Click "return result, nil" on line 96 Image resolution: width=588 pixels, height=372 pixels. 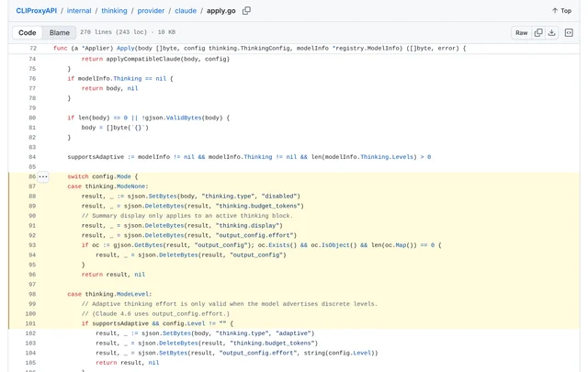(113, 275)
